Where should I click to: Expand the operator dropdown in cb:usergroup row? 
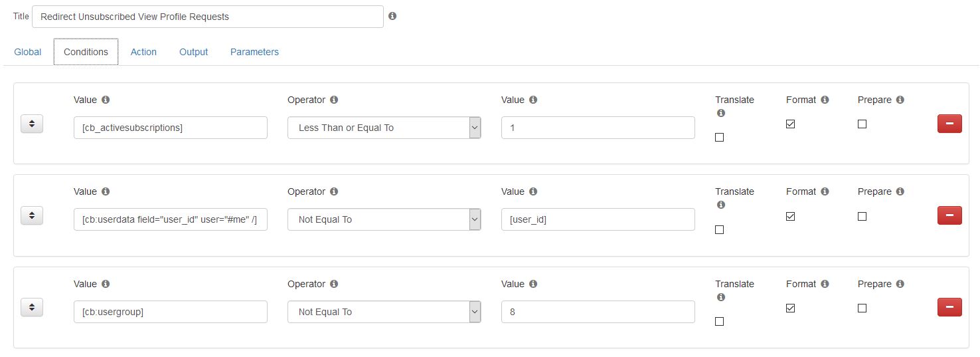[x=384, y=312]
